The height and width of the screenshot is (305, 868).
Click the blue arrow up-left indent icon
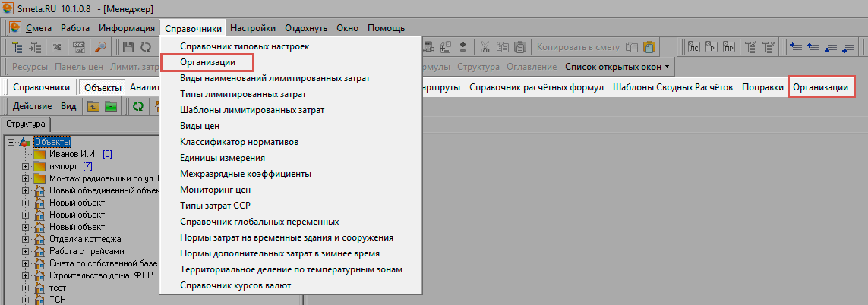point(796,48)
